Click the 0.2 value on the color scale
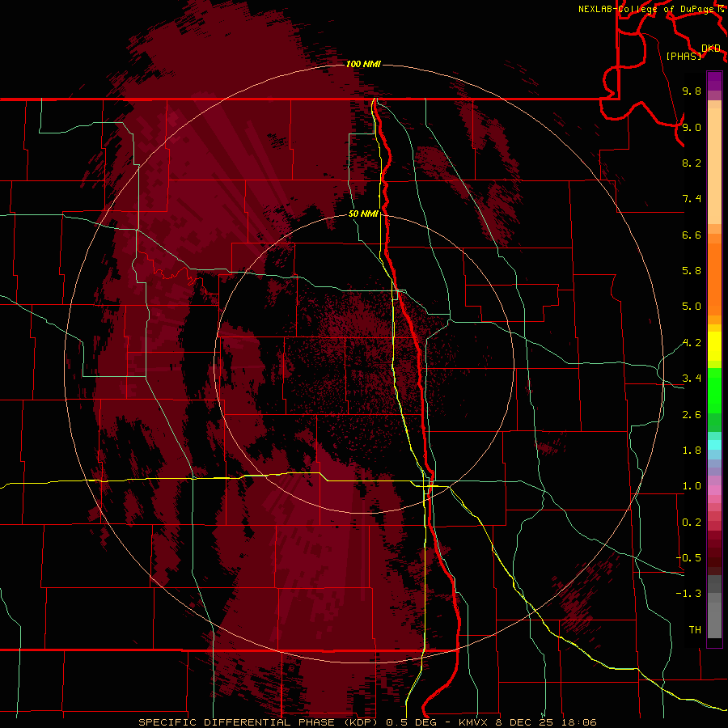Viewport: 728px width, 728px height. 692,523
